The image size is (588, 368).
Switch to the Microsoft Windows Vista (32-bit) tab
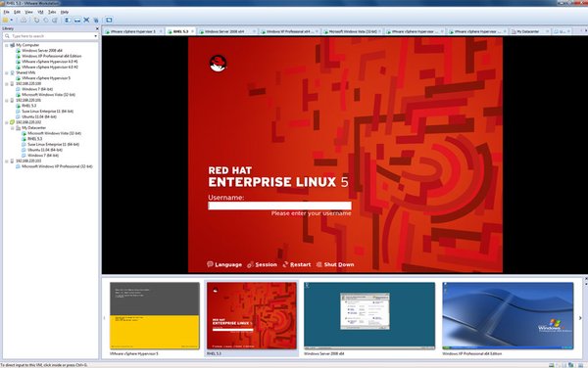[353, 31]
